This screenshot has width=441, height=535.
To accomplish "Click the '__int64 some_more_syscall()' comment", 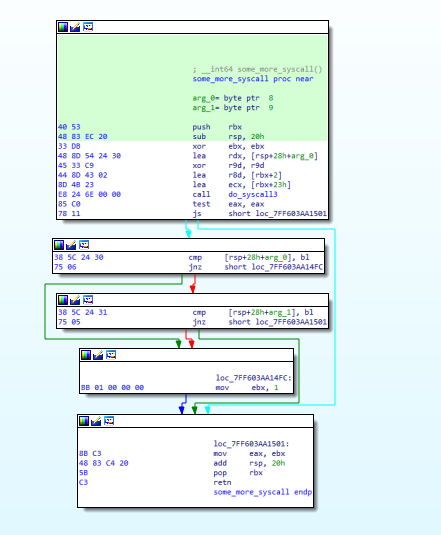I will point(257,69).
